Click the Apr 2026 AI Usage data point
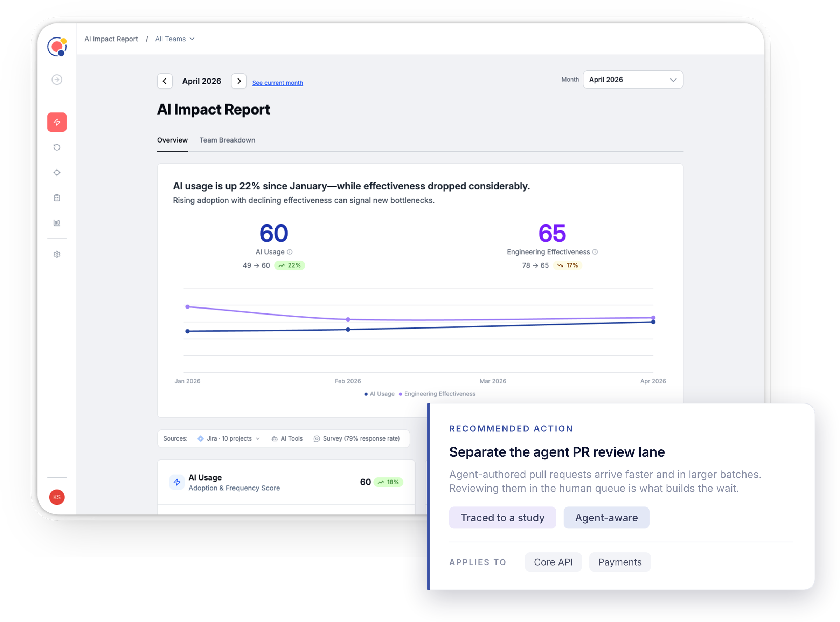Screen dimensions: 840x622 point(653,322)
